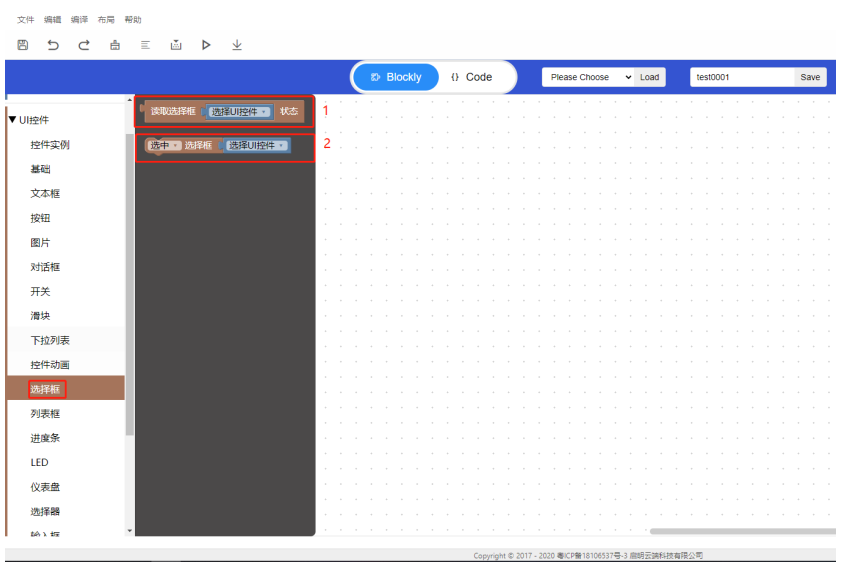Click the align lines toolbar icon
This screenshot has width=866, height=571.
tap(145, 45)
